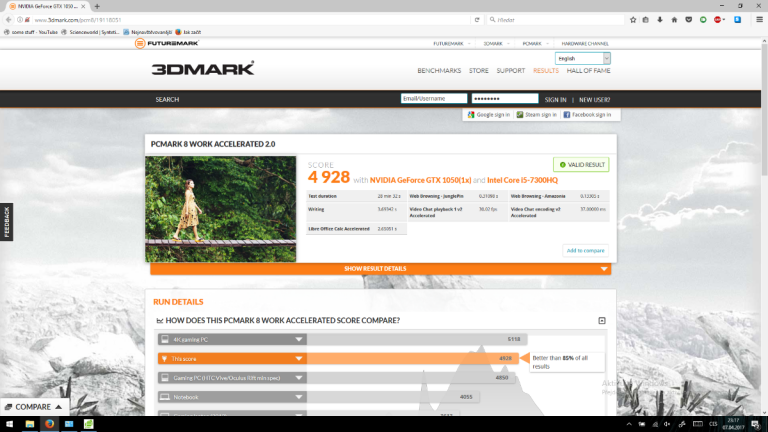The width and height of the screenshot is (768, 432).
Task: Collapse the score comparison section box icon
Action: pyautogui.click(x=602, y=321)
